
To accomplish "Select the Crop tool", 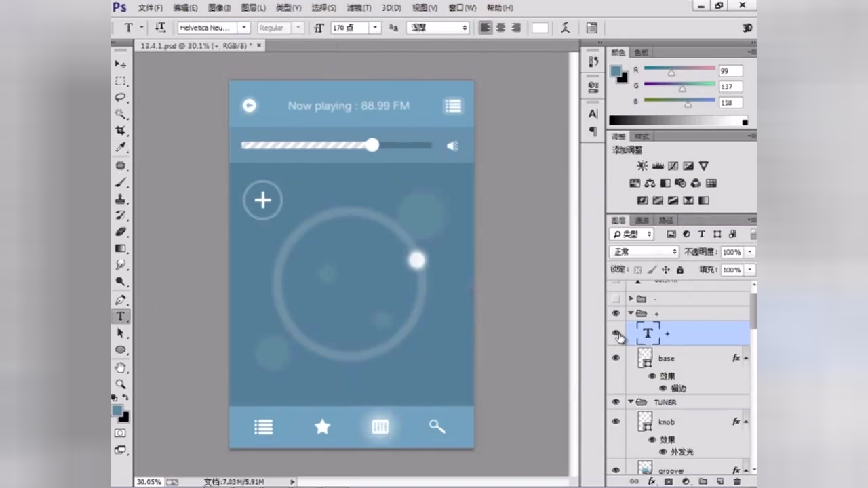I will [x=121, y=130].
